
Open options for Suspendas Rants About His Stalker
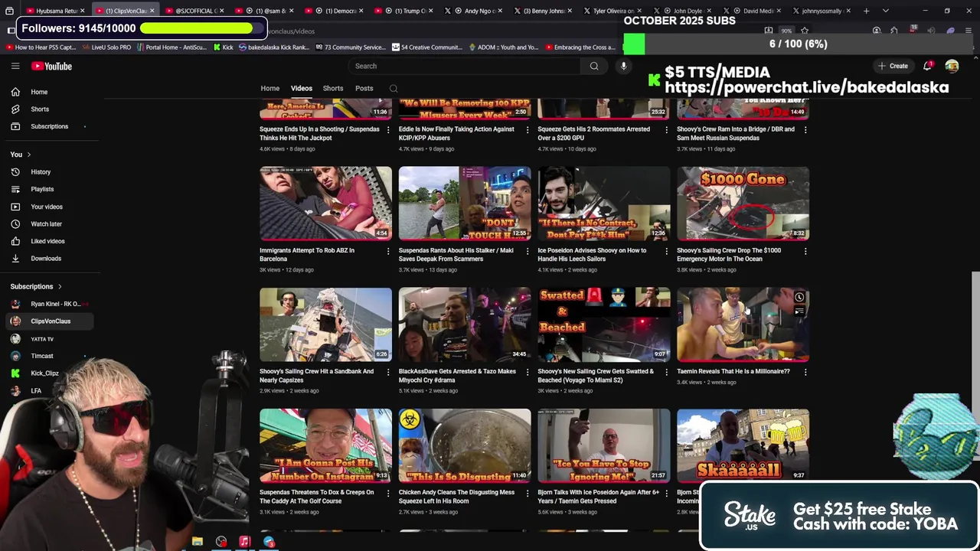click(x=527, y=251)
